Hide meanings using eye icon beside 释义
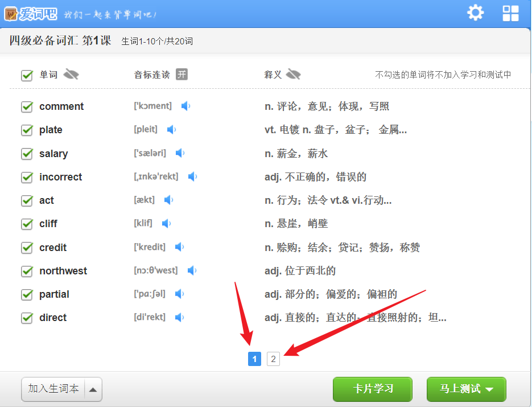 pos(294,74)
